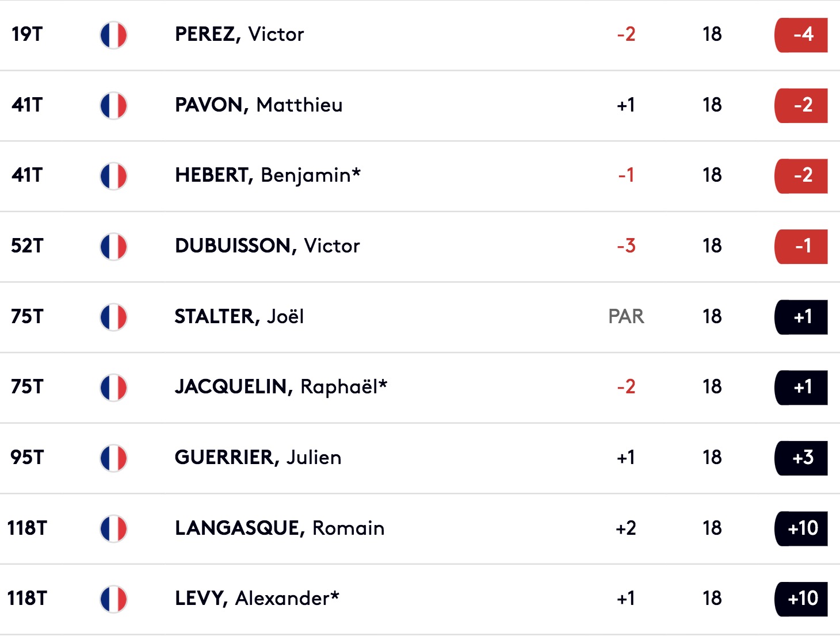Click LEVY's black +10 total badge
Screen dimensions: 840x636
point(801,599)
